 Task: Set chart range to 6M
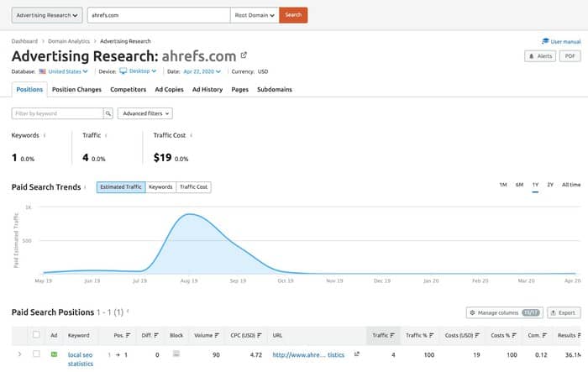(519, 185)
